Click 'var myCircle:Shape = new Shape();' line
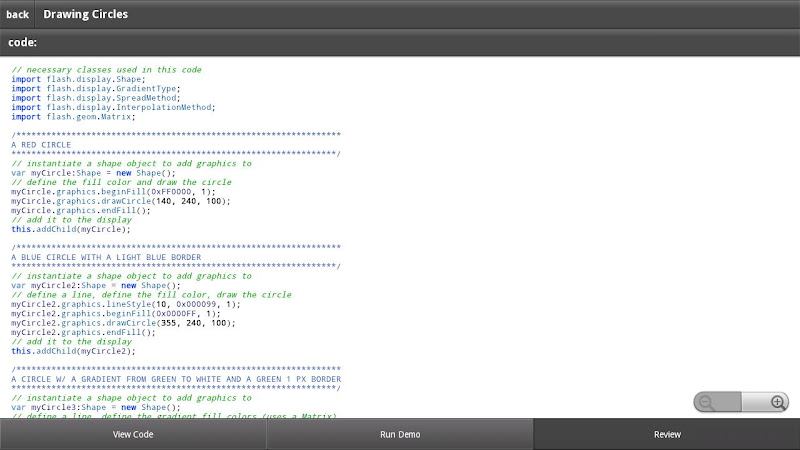Image resolution: width=800 pixels, height=450 pixels. pos(93,173)
